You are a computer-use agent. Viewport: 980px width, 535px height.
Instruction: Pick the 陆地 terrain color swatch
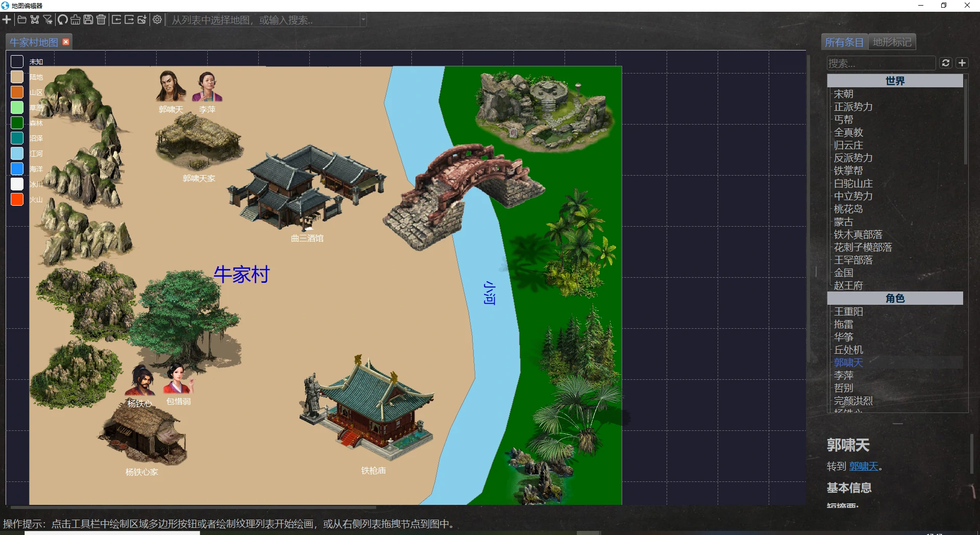tap(17, 77)
